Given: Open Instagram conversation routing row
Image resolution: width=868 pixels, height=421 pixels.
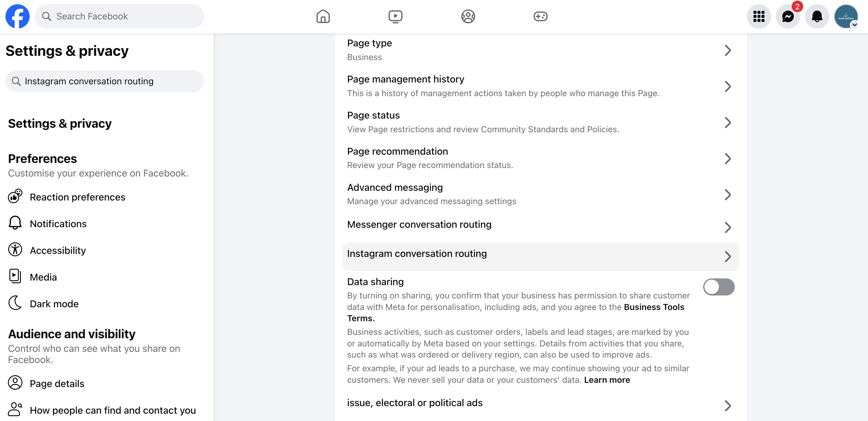Looking at the screenshot, I should point(541,256).
